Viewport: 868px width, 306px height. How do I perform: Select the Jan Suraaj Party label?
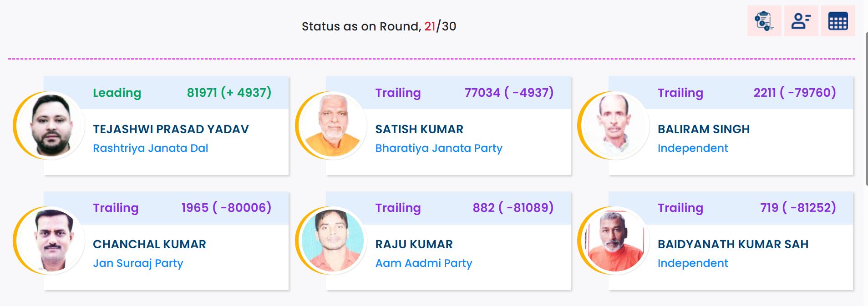[138, 263]
